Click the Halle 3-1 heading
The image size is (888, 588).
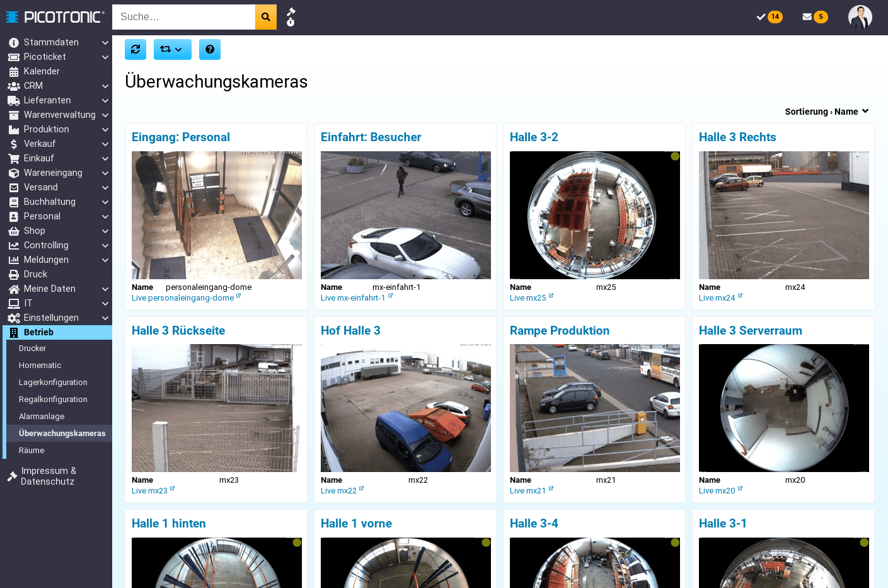click(x=722, y=524)
